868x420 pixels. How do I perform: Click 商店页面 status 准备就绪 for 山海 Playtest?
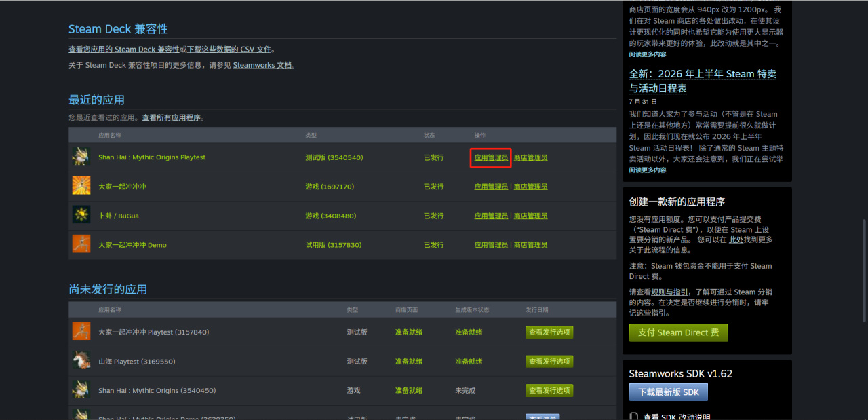(409, 362)
